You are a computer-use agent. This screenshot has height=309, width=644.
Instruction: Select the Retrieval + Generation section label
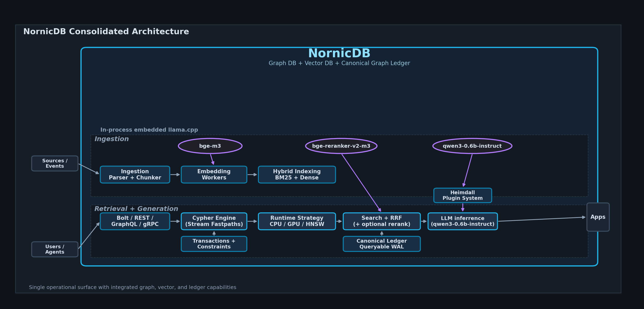click(x=136, y=209)
